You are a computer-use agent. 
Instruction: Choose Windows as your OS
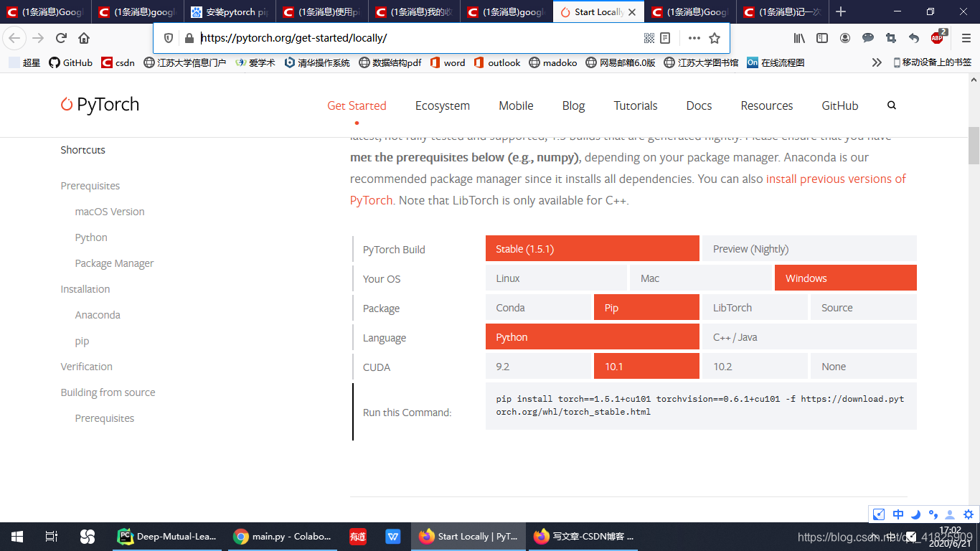tap(846, 278)
